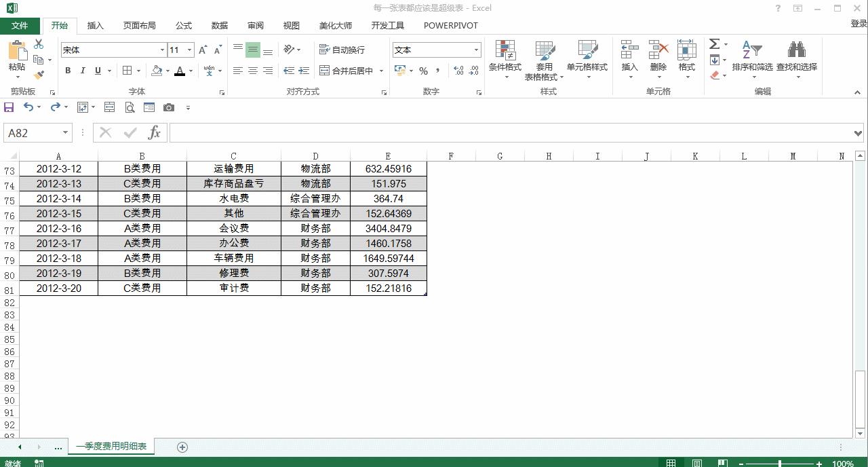Click the Format Painter brush icon
Image resolution: width=868 pixels, height=467 pixels.
[x=39, y=75]
